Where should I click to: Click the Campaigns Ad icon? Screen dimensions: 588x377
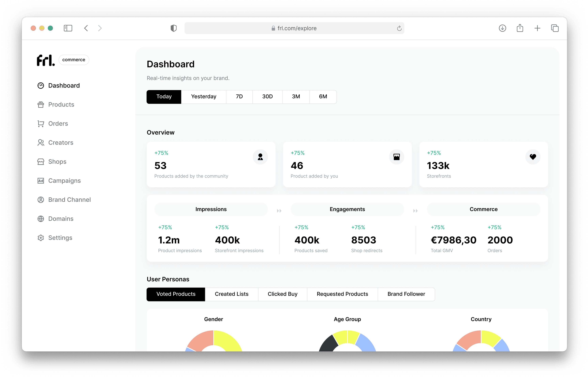point(41,181)
